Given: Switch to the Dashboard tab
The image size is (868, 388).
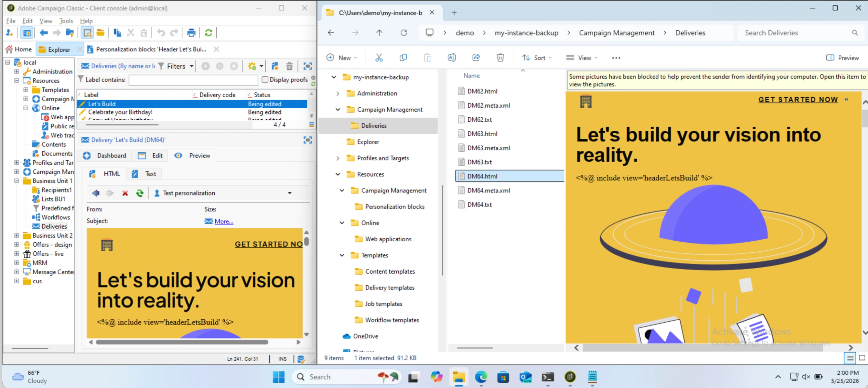Looking at the screenshot, I should (105, 155).
